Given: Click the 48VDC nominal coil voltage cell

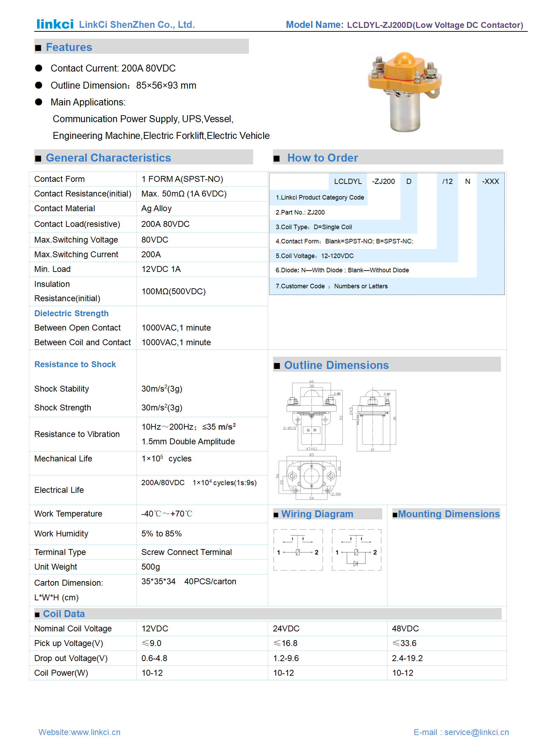Looking at the screenshot, I should pyautogui.click(x=405, y=628).
